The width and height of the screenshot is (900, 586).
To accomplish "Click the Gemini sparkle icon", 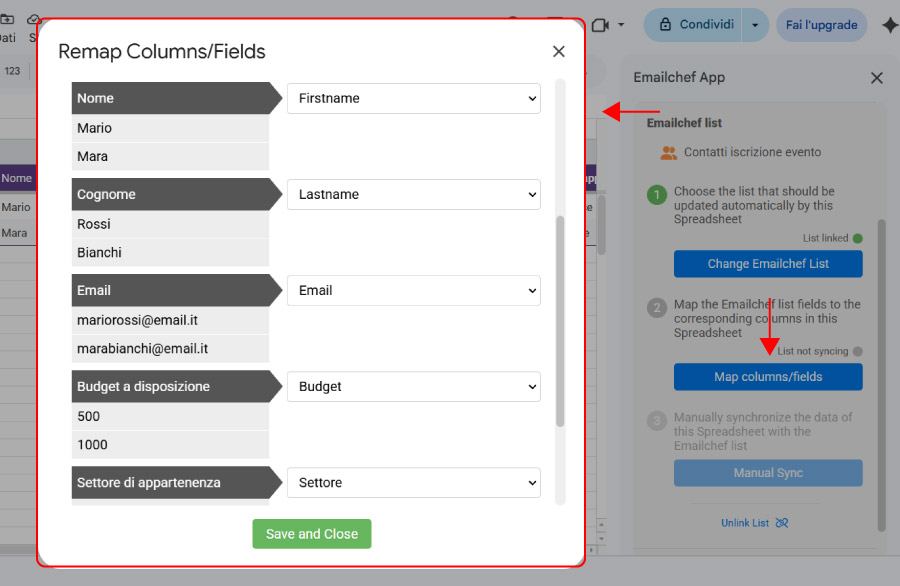I will (x=889, y=26).
